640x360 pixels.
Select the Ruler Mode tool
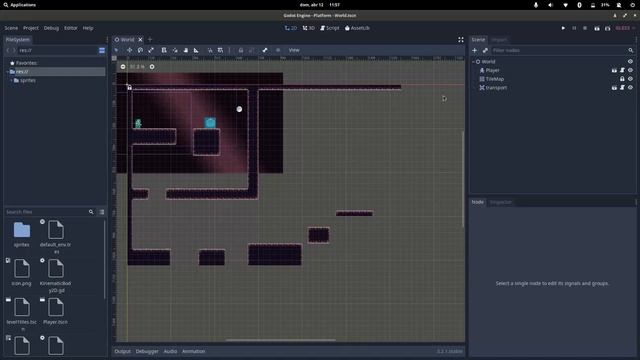pyautogui.click(x=196, y=50)
